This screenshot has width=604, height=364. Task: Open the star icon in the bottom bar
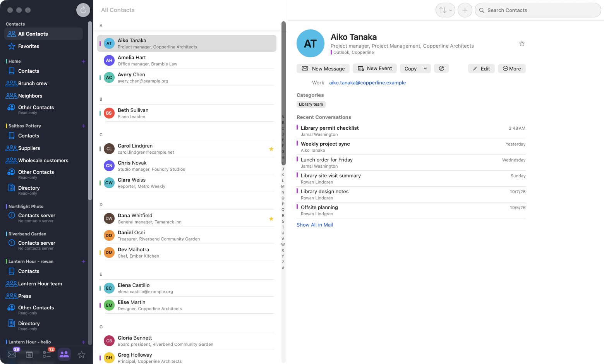click(82, 354)
